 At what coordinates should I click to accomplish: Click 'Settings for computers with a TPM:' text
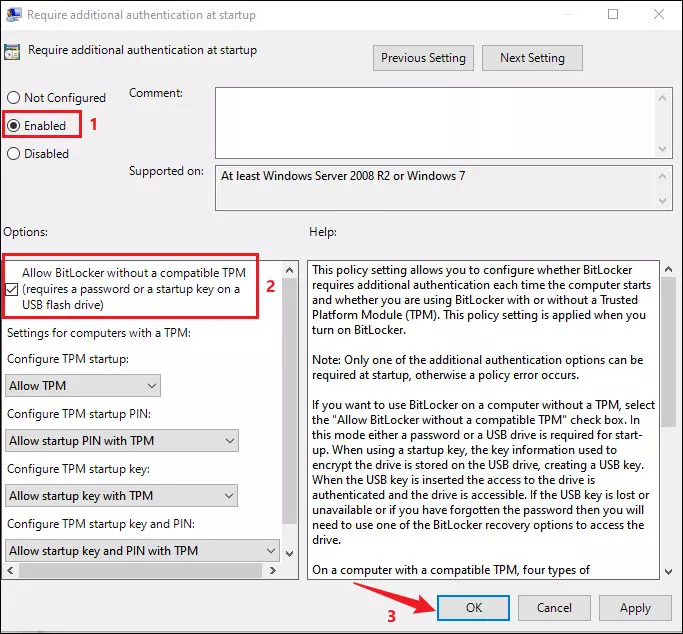click(x=99, y=333)
